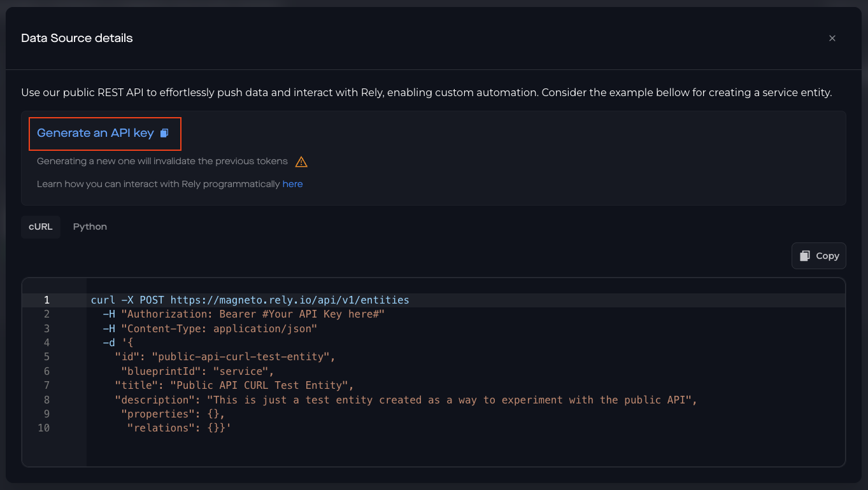The image size is (868, 490).
Task: Switch to the Python tab
Action: pyautogui.click(x=89, y=227)
